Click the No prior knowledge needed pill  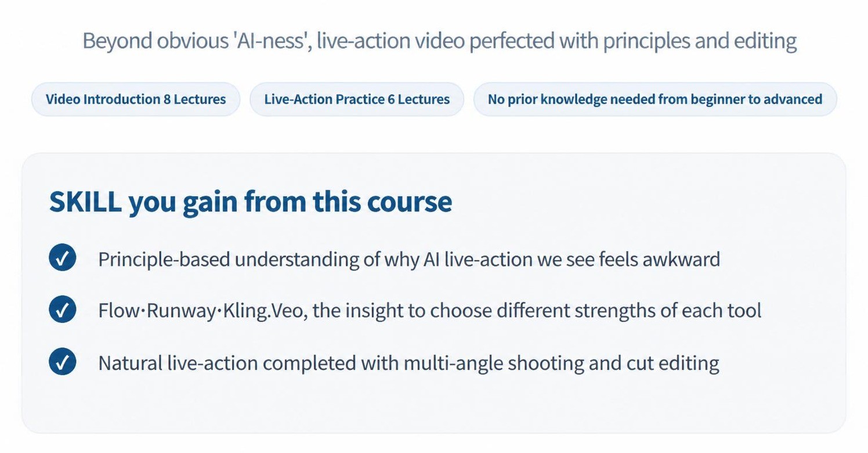(655, 99)
